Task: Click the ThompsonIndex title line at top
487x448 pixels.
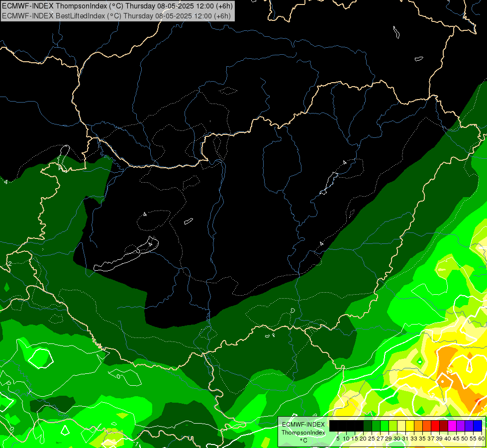Action: click(x=117, y=5)
